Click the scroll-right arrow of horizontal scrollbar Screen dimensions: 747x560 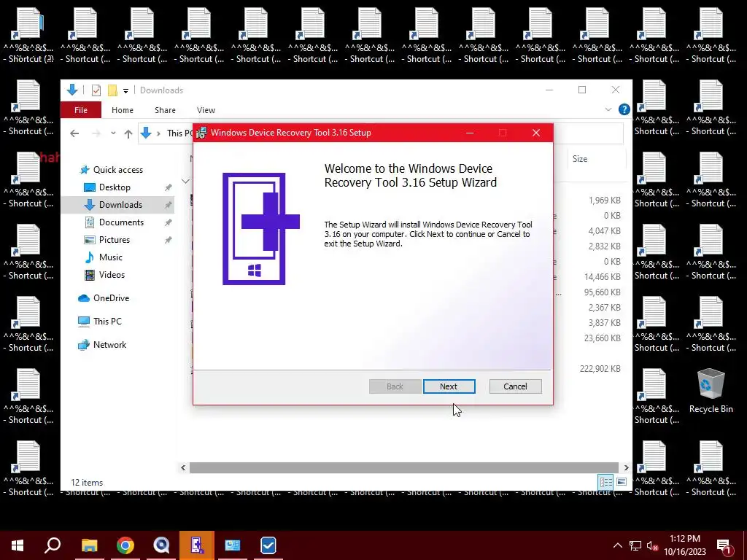pyautogui.click(x=626, y=467)
